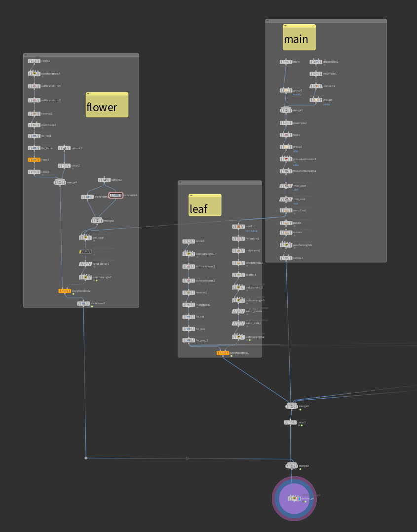The height and width of the screenshot is (532, 417).
Task: Select the convert1 node
Action: tap(316, 86)
